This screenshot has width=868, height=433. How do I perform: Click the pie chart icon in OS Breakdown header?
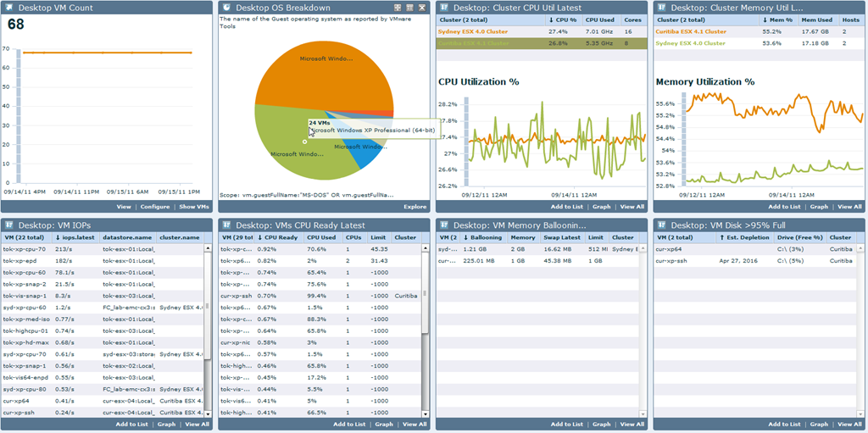coord(226,8)
